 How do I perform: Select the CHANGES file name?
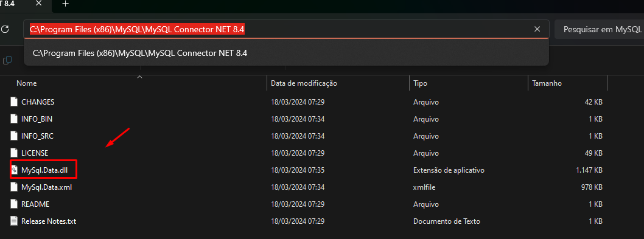[38, 102]
